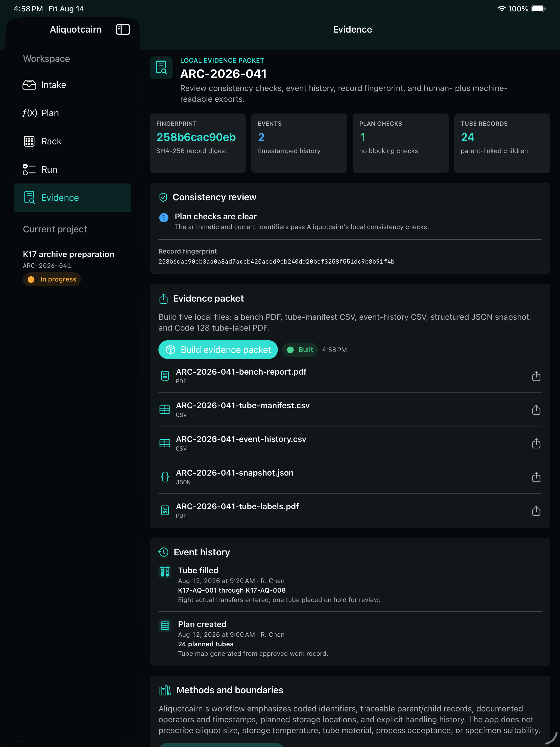Click the Evidence packet share header icon
560x747 pixels.
point(163,299)
